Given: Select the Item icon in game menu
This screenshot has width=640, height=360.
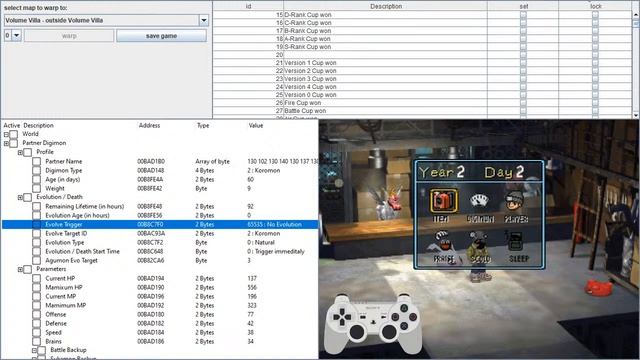Looking at the screenshot, I should click(x=443, y=201).
